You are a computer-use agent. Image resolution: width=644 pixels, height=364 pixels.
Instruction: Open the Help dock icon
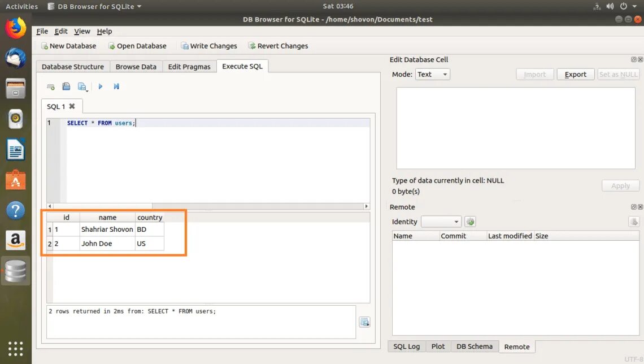point(16,210)
